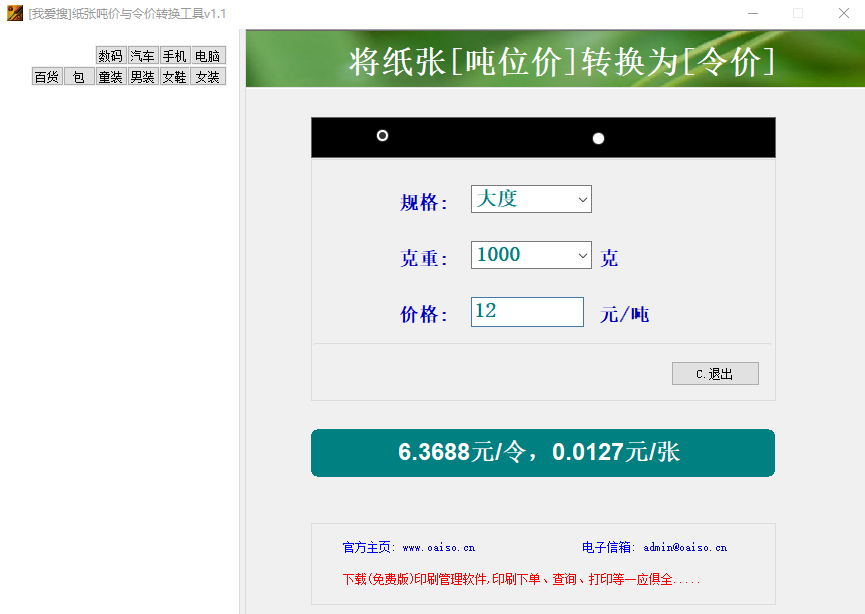Click the teal result banner showing 6.3688元/令
The image size is (865, 614).
pyautogui.click(x=543, y=453)
